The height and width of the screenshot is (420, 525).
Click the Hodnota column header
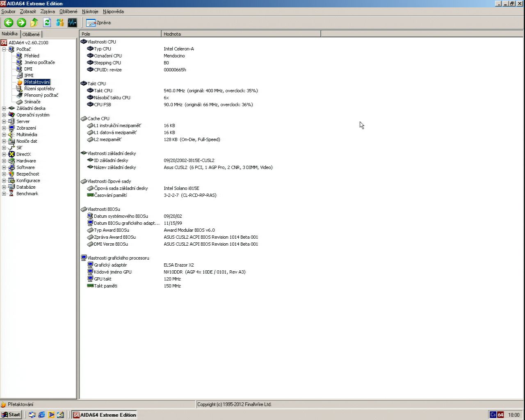(x=241, y=34)
